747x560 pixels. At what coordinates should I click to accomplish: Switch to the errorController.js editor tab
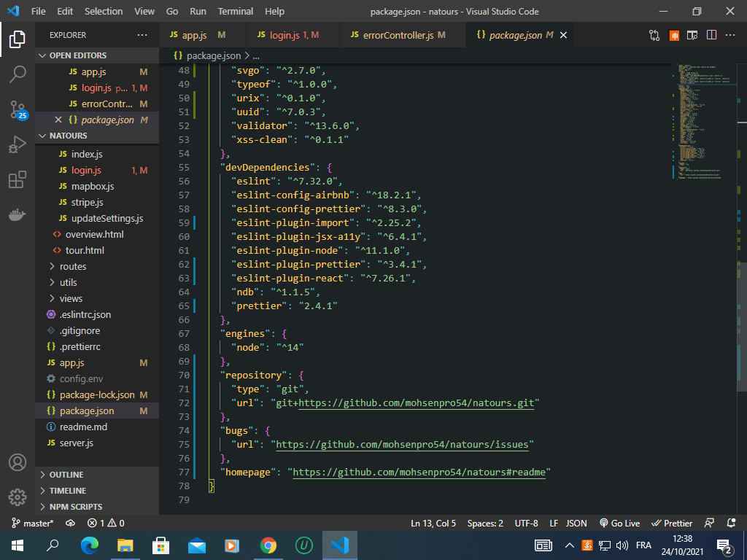[402, 35]
